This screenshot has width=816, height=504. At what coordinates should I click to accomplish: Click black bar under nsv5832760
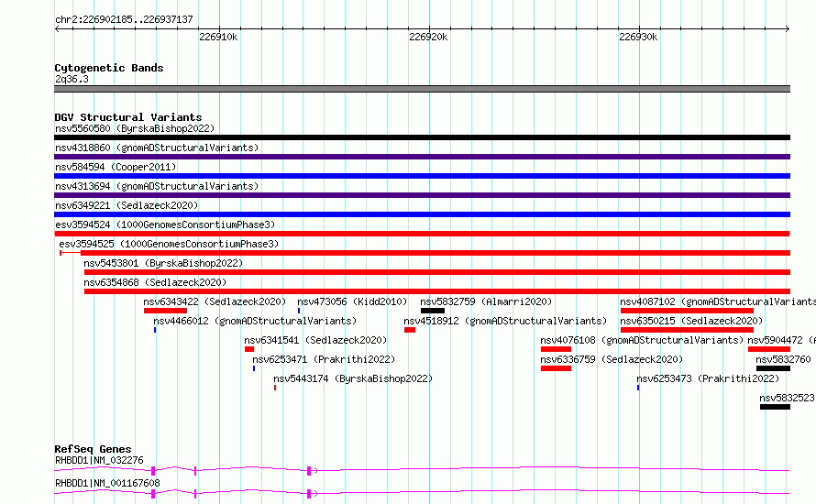(x=773, y=368)
